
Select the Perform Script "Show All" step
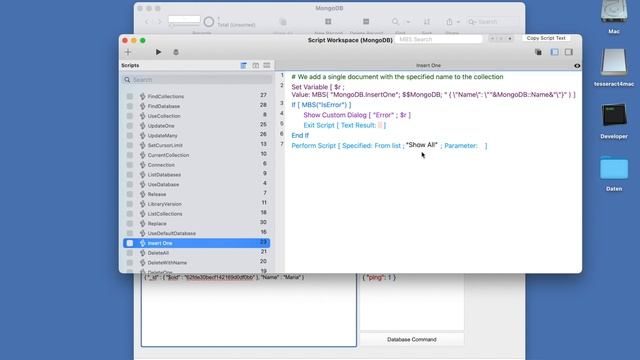[389, 146]
